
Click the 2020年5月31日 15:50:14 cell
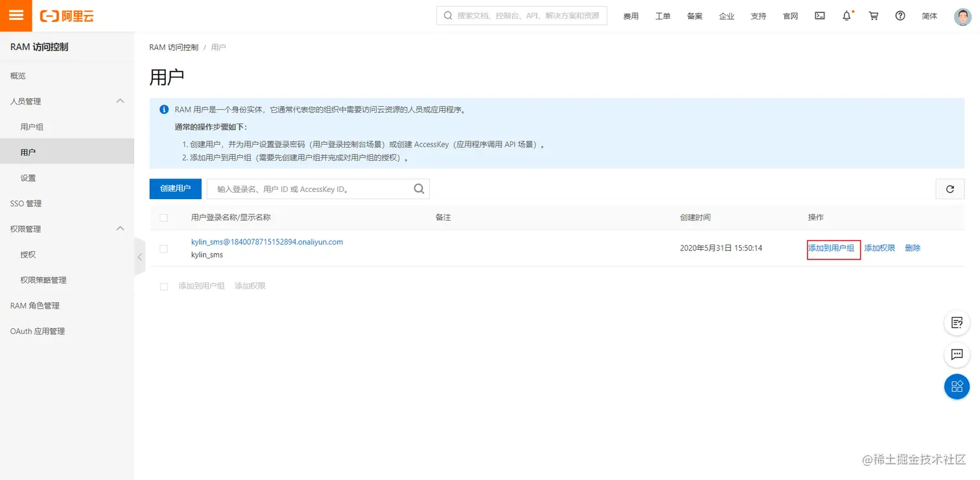[721, 248]
